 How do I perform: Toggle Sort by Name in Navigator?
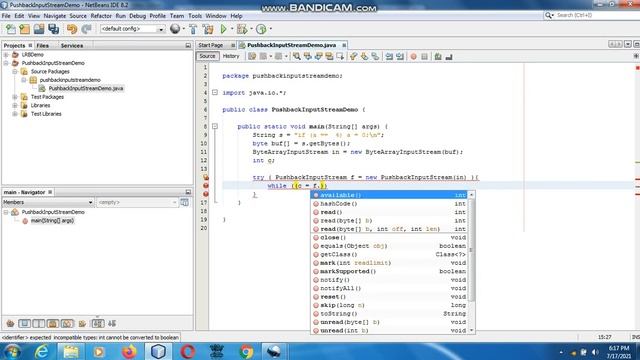(98, 324)
